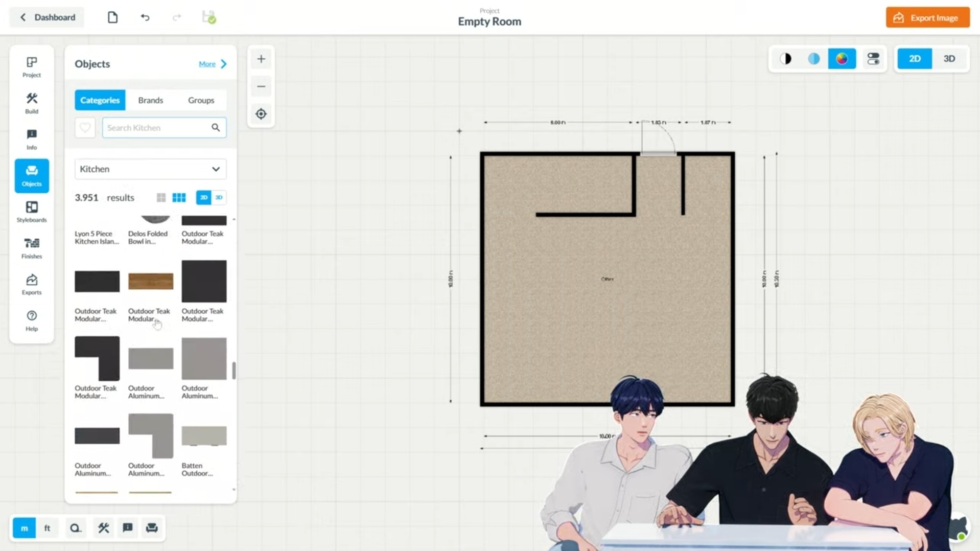This screenshot has width=980, height=551.
Task: Set units to feet
Action: [47, 528]
